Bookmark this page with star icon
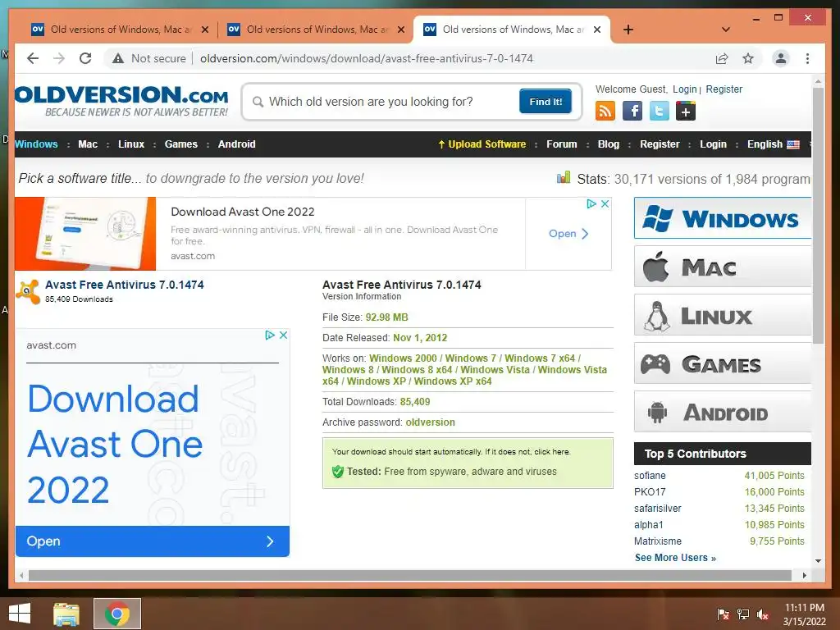The height and width of the screenshot is (630, 840). [748, 58]
